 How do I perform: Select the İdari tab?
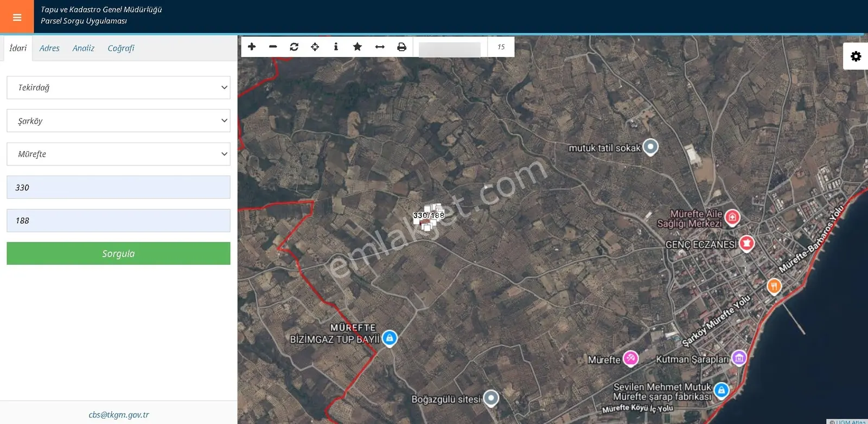pos(18,48)
